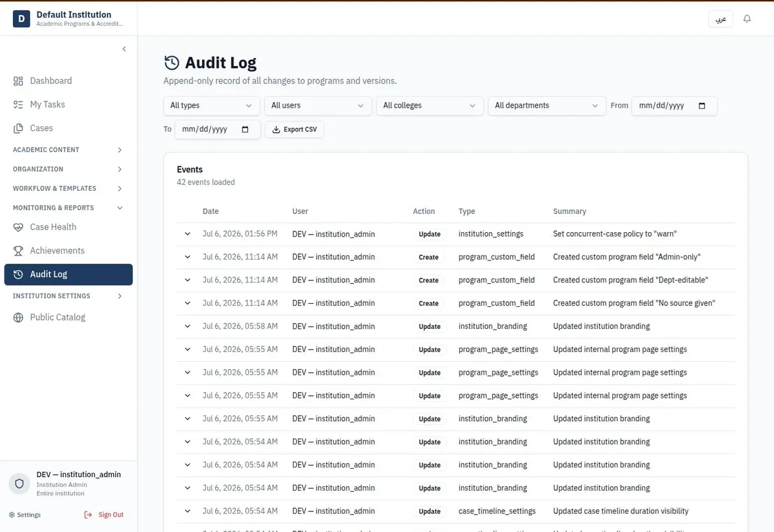The height and width of the screenshot is (532, 774).
Task: Expand the "Dept-editable" custom field event row
Action: [x=188, y=280]
